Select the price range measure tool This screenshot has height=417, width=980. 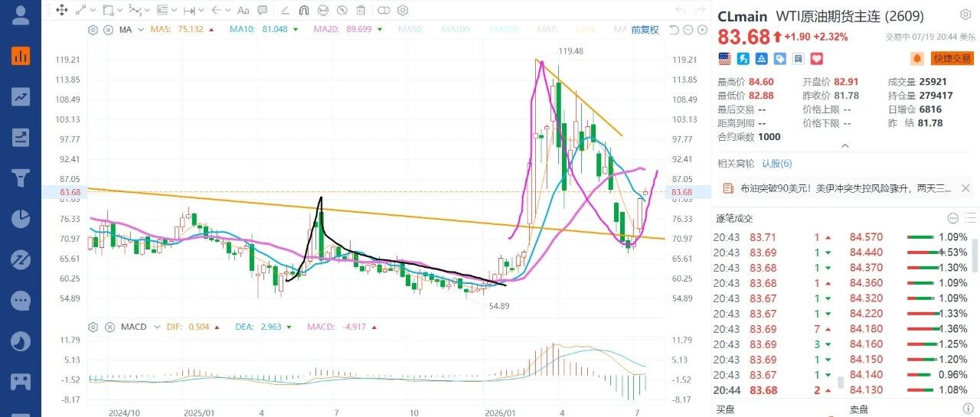(x=189, y=11)
